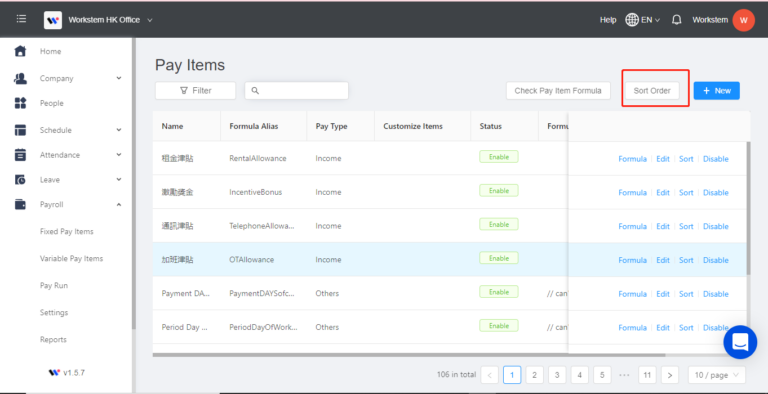Image resolution: width=768 pixels, height=394 pixels.
Task: Open the EN language dropdown
Action: (x=650, y=20)
